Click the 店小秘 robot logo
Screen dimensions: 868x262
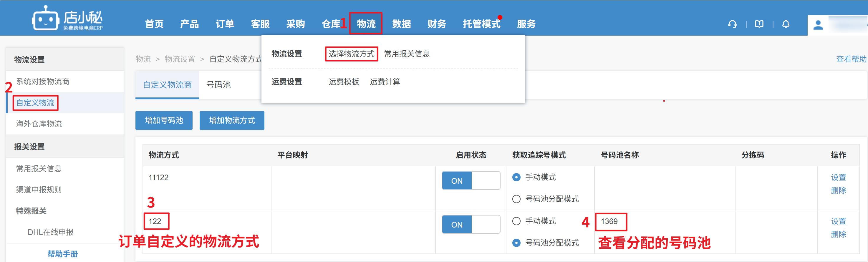[45, 19]
